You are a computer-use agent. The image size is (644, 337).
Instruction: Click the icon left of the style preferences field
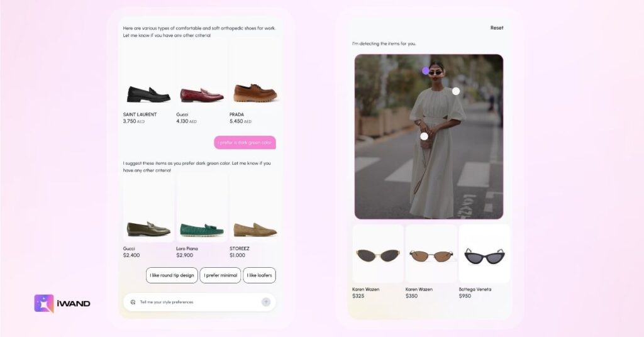133,302
